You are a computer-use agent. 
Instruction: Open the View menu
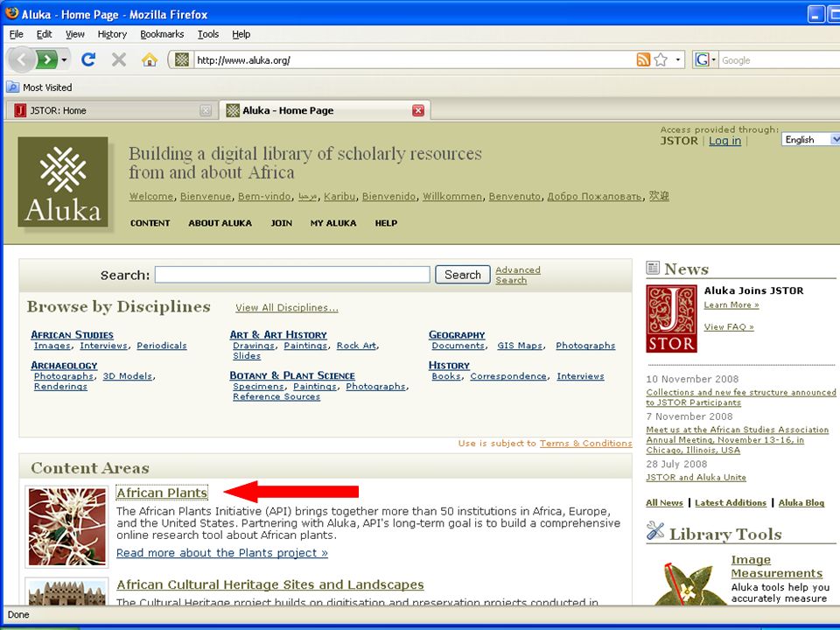tap(75, 34)
